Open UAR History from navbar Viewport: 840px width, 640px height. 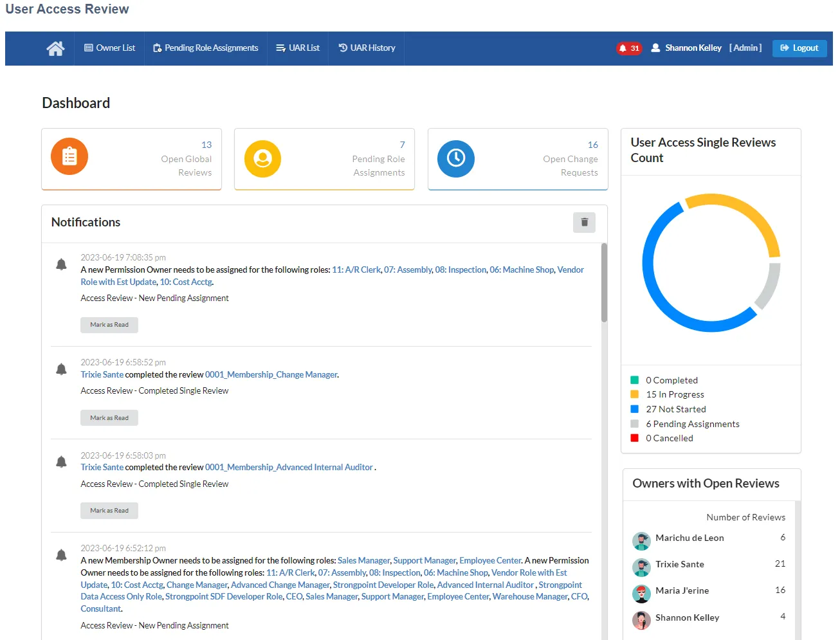click(x=367, y=48)
